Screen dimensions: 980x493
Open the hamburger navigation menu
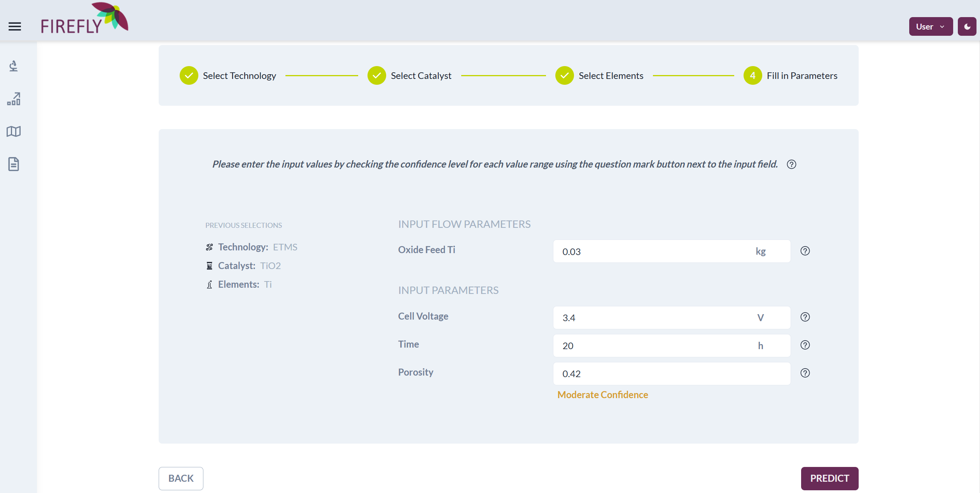(15, 26)
